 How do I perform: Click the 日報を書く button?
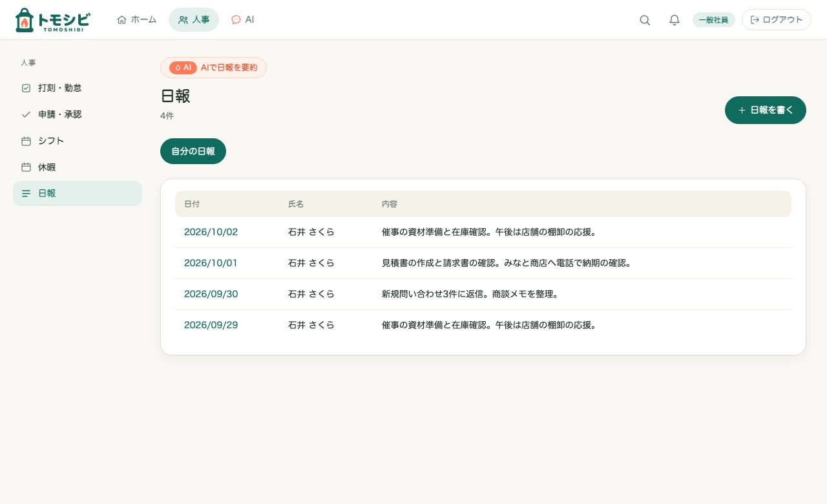[x=766, y=110]
